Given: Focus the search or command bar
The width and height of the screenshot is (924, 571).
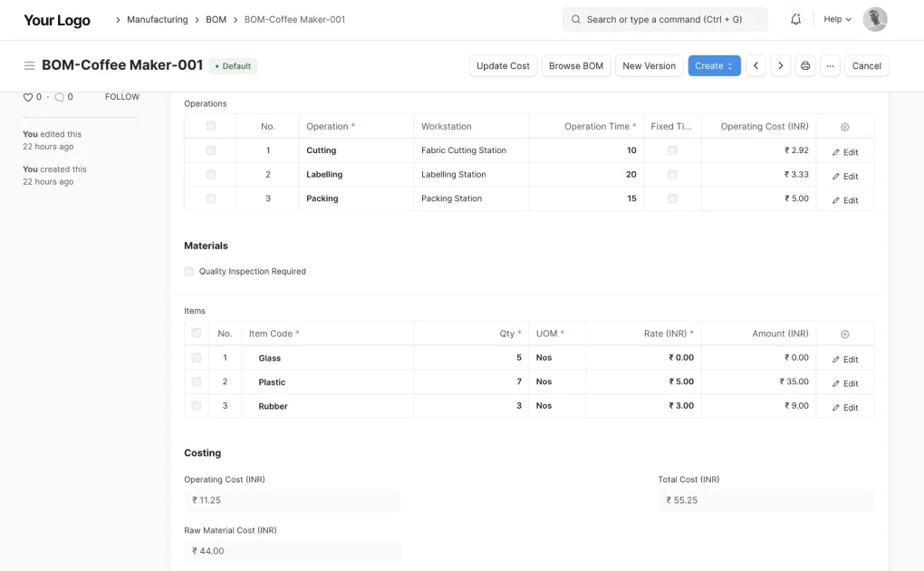Looking at the screenshot, I should tap(664, 19).
